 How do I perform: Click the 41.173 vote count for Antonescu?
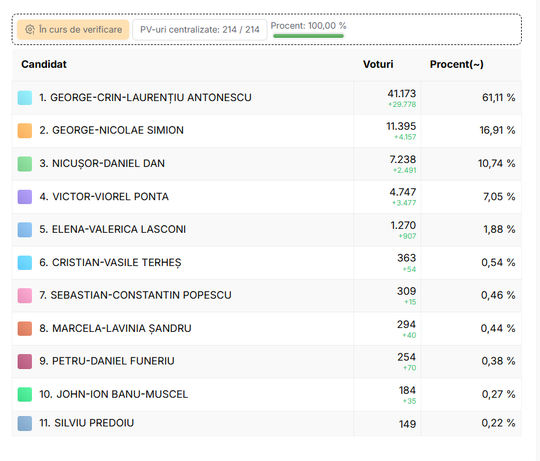[x=402, y=94]
